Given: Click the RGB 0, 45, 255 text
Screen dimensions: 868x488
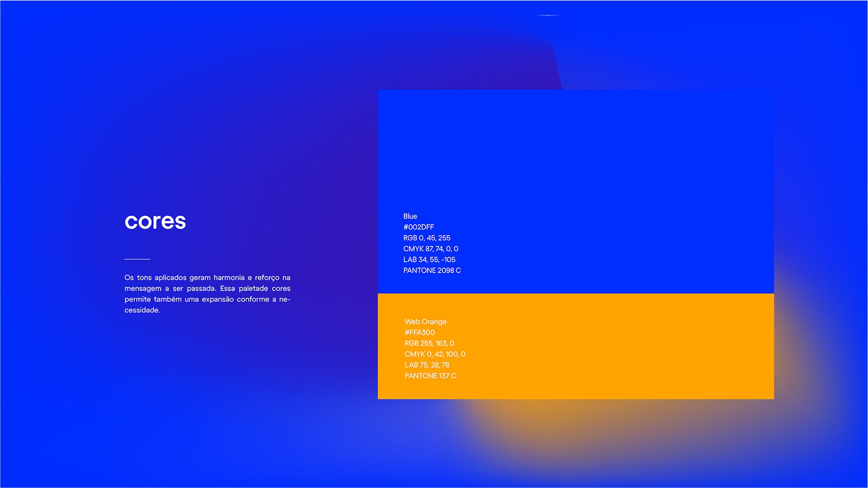Looking at the screenshot, I should click(x=427, y=238).
